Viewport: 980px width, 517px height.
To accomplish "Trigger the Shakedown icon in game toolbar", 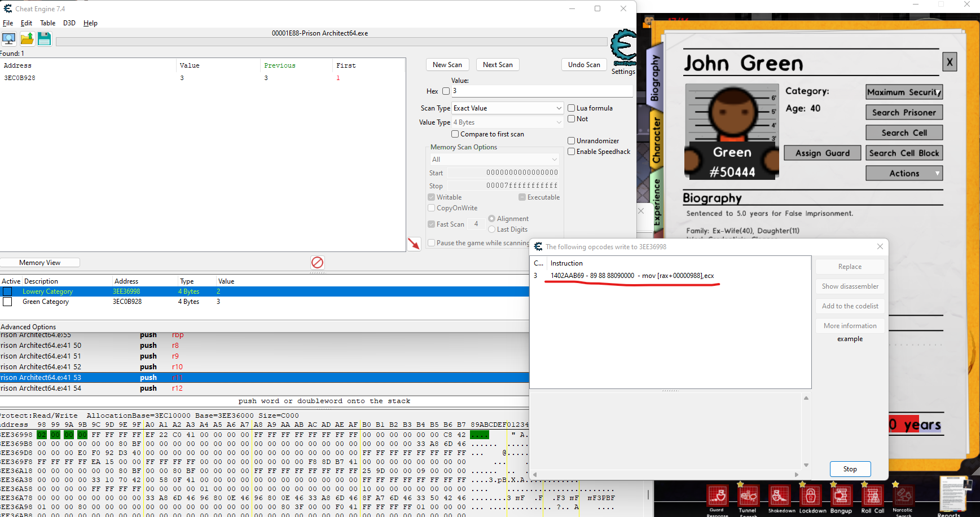I will [x=781, y=496].
